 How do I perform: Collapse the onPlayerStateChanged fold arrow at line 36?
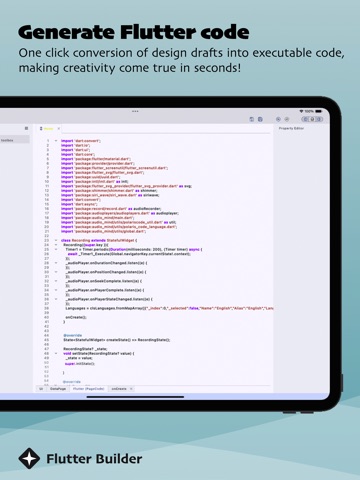[56, 299]
